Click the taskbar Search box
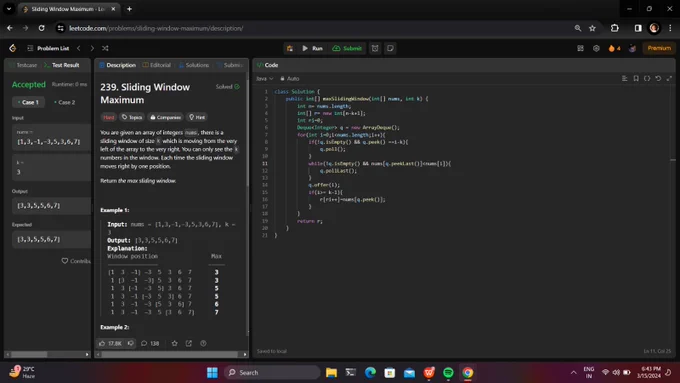Image resolution: width=680 pixels, height=383 pixels. 272,373
